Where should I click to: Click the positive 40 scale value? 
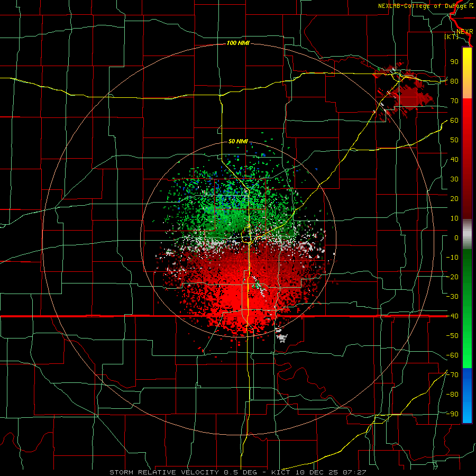coord(454,160)
